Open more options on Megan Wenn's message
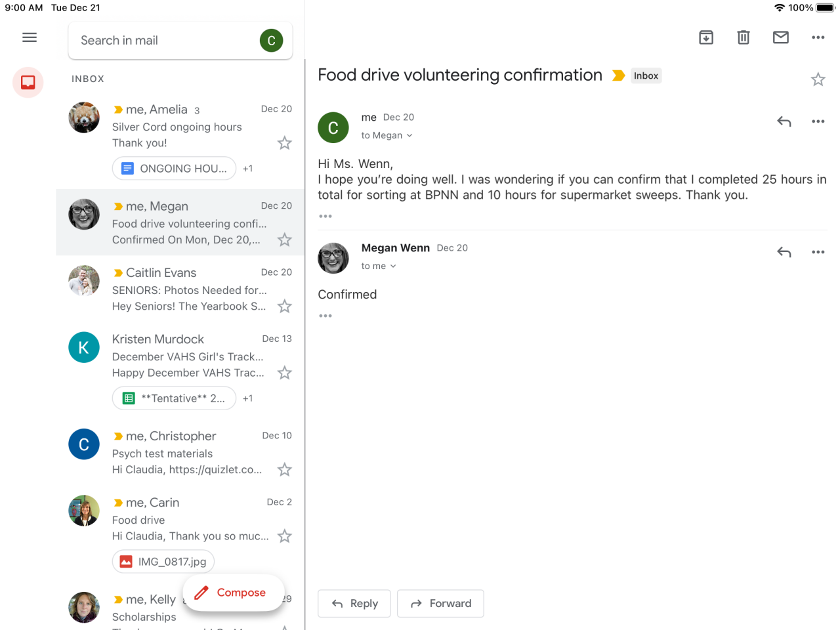Viewport: 840px width, 630px height. [x=818, y=252]
